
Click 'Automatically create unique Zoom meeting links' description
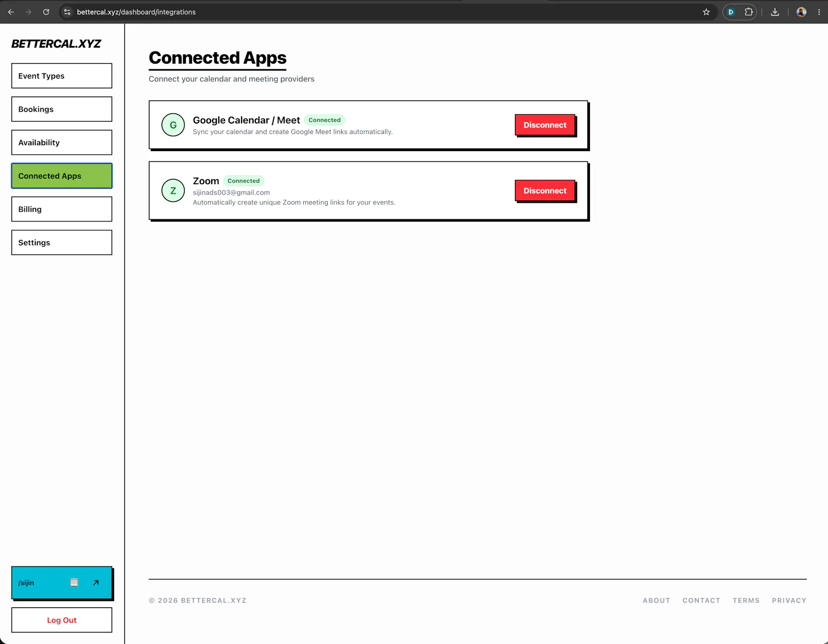294,202
